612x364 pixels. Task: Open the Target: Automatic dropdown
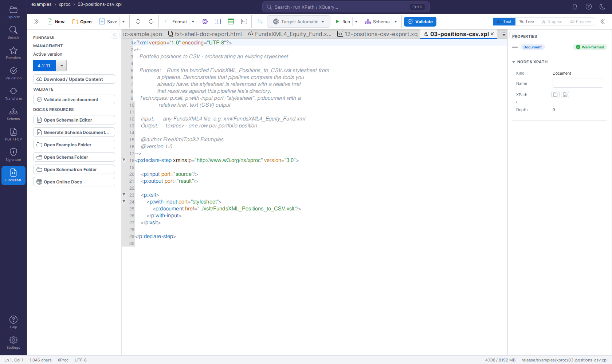tap(299, 21)
